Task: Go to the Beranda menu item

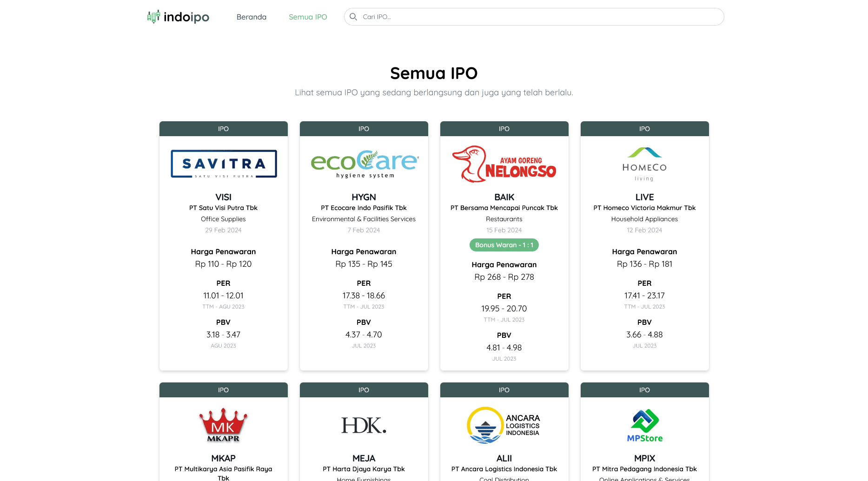Action: [x=252, y=17]
